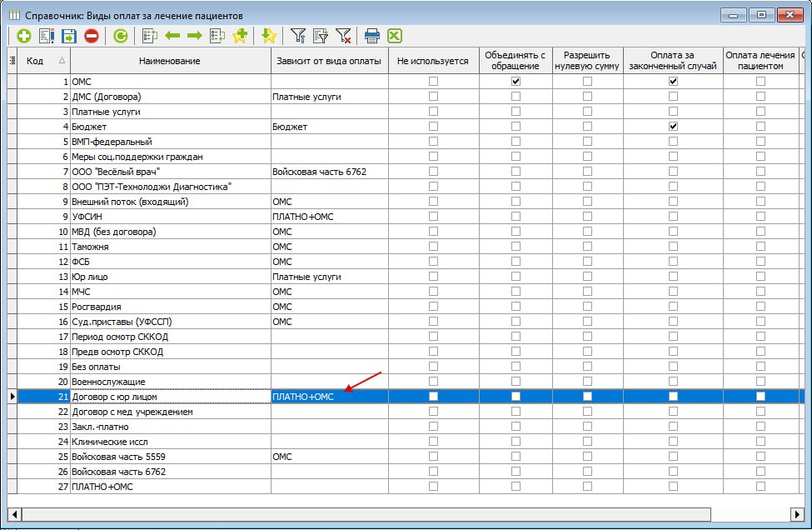This screenshot has height=530, width=812.
Task: Uncheck 'Оплата за законченный случай' for Бюджет row
Action: tap(673, 127)
